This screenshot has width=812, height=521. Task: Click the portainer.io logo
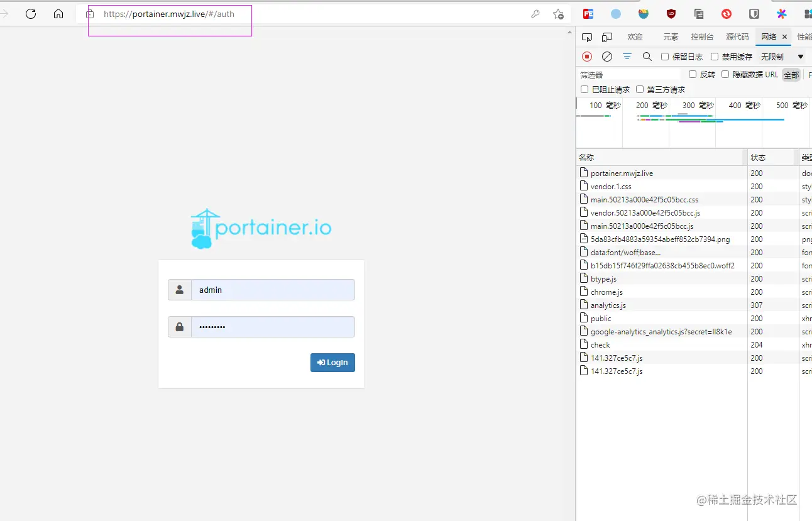click(x=261, y=229)
